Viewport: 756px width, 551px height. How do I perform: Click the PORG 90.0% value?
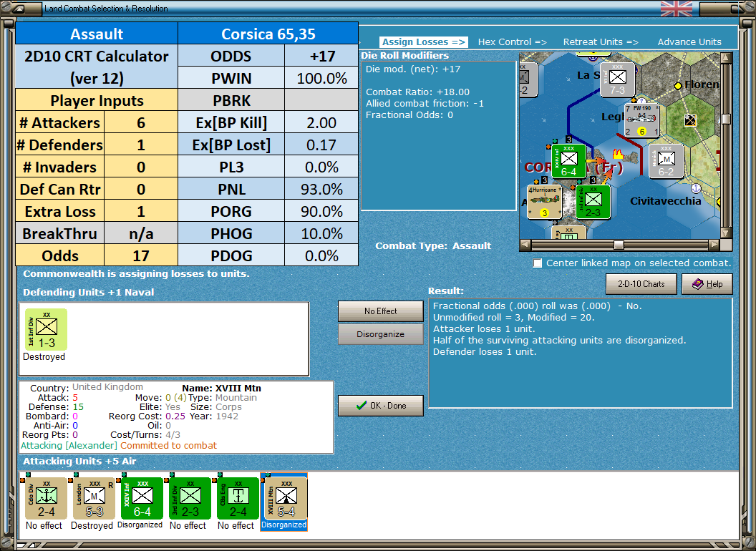pos(321,212)
